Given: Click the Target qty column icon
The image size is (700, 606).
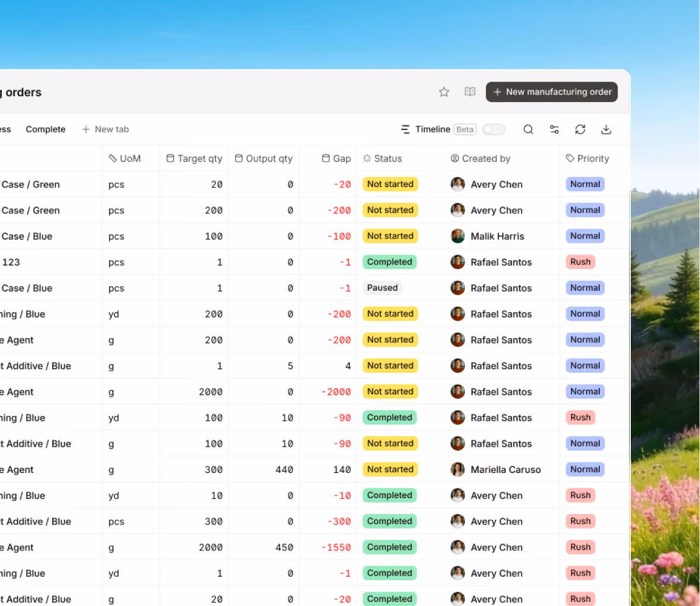Looking at the screenshot, I should 170,158.
